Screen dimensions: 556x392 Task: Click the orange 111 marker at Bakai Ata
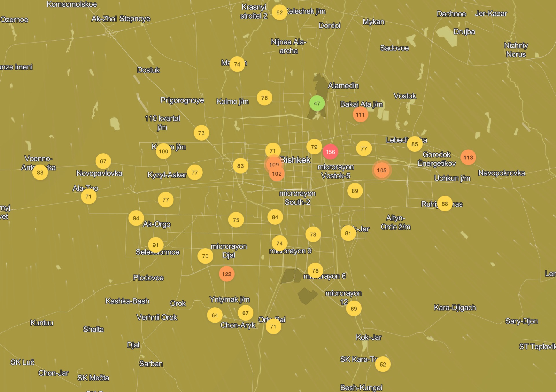click(360, 115)
